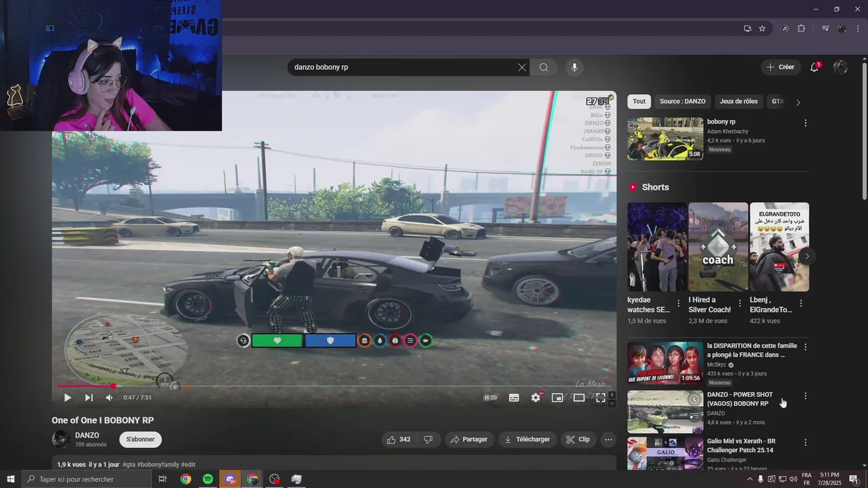Select the 'Source : DANZO' filter chip
Image resolution: width=868 pixels, height=488 pixels.
[x=682, y=101]
